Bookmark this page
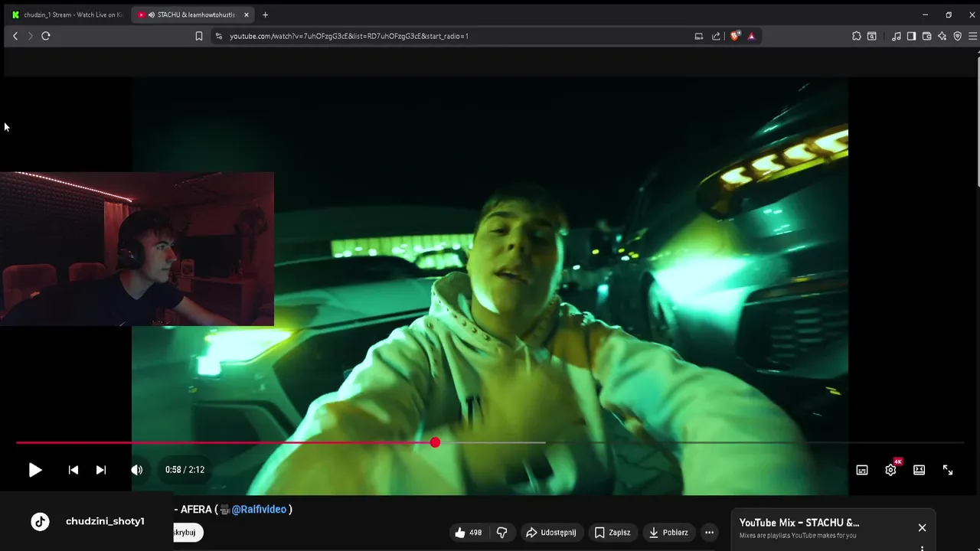 coord(199,36)
